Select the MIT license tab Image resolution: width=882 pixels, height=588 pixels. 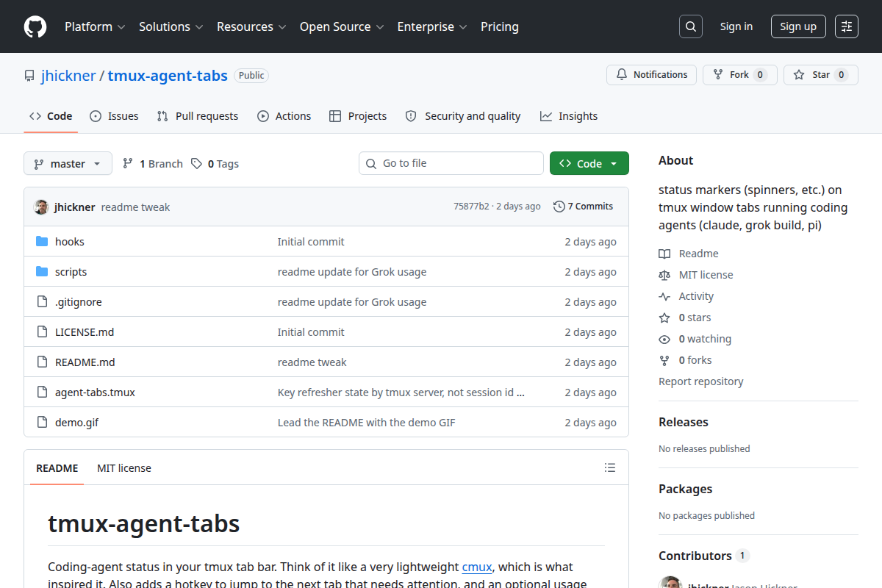coord(124,468)
